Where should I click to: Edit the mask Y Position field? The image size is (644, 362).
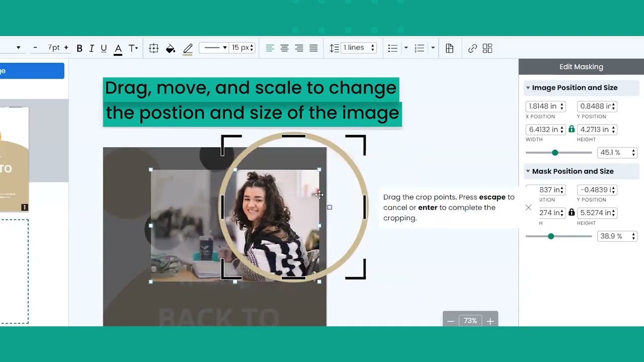click(x=597, y=190)
